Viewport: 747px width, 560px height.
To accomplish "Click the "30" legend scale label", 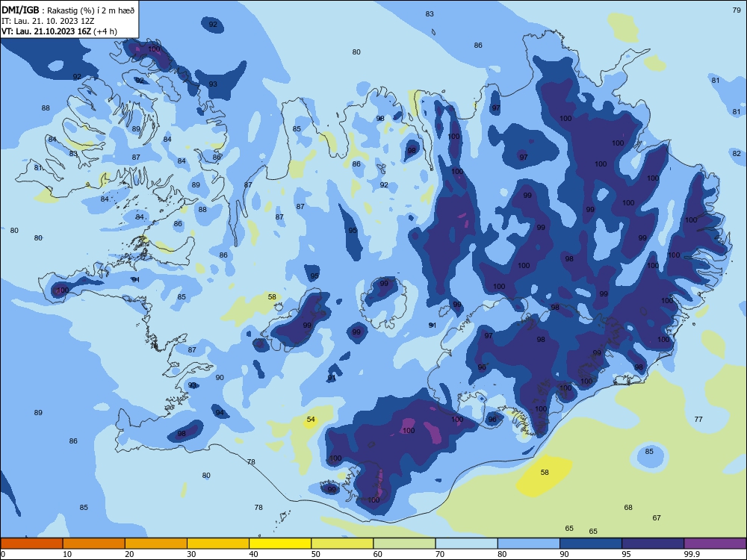I will (x=191, y=554).
